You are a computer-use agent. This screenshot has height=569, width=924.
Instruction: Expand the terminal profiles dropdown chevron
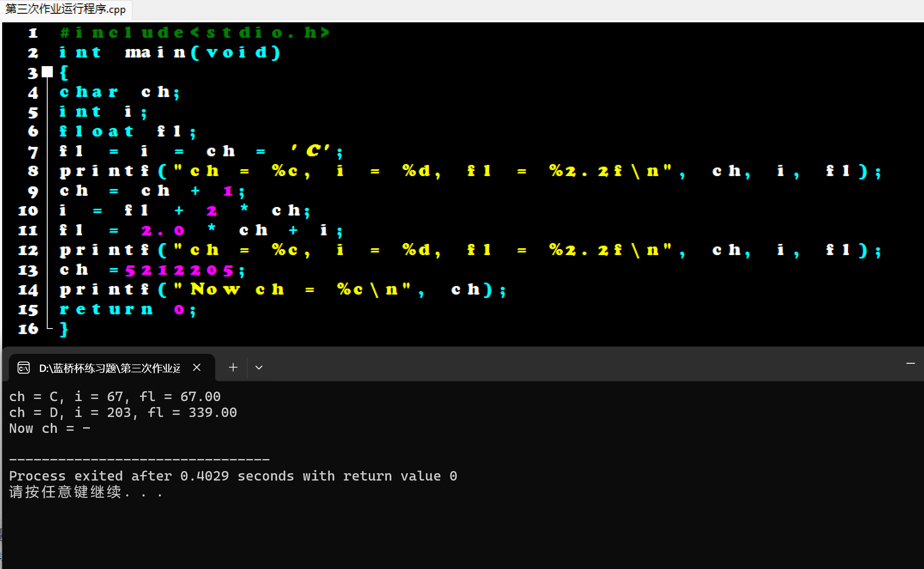pos(258,368)
